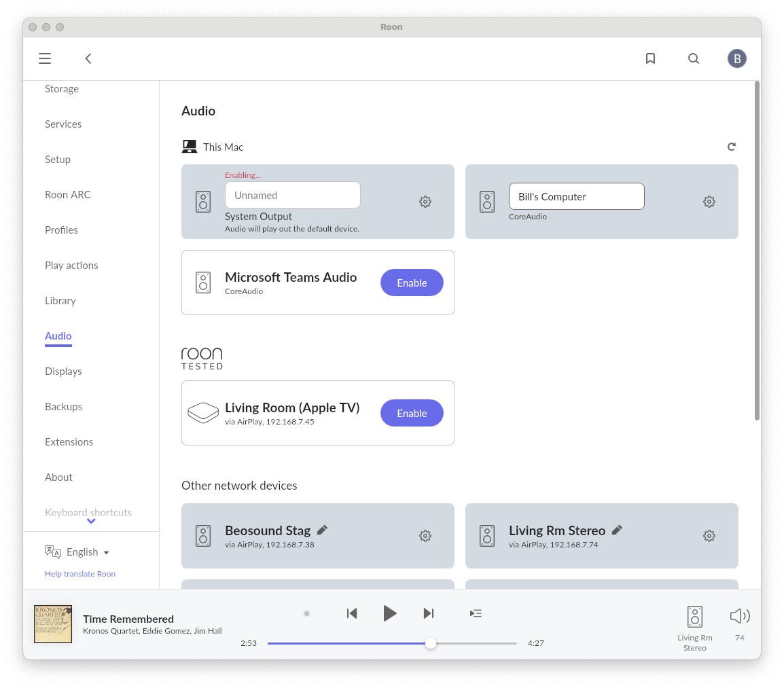Click the Kronos Quartet album artwork
Image resolution: width=784 pixels, height=688 pixels.
53,624
